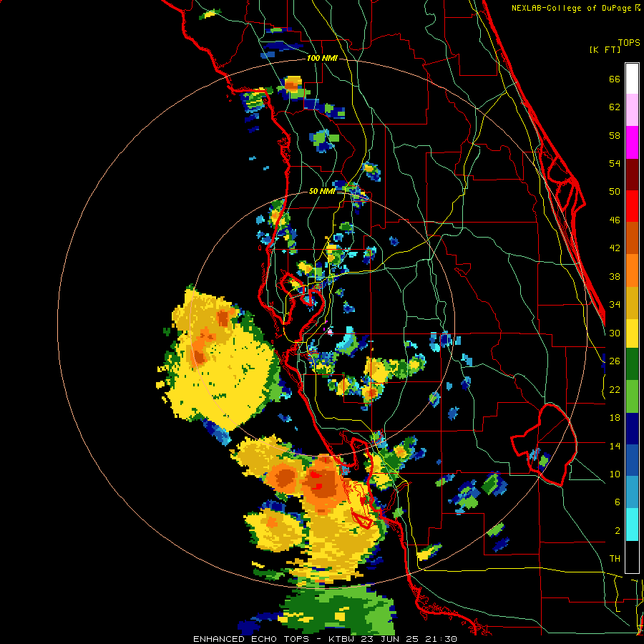Viewport: 644px width, 644px height.
Task: Click the [K FT] units label
Action: (x=605, y=50)
